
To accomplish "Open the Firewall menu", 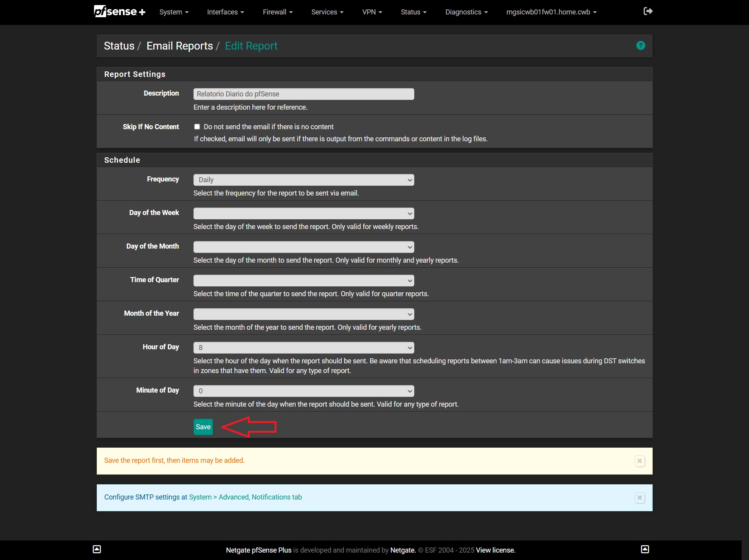I will [x=278, y=12].
